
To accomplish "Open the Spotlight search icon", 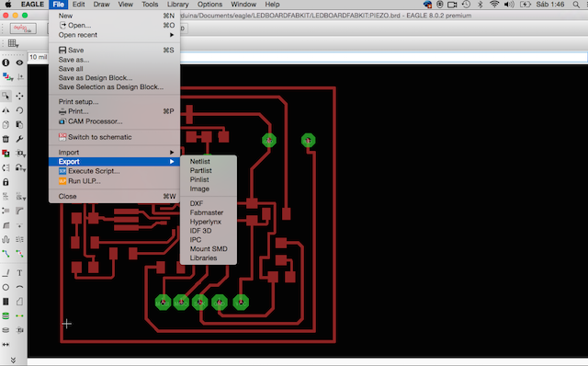I will point(576,5).
